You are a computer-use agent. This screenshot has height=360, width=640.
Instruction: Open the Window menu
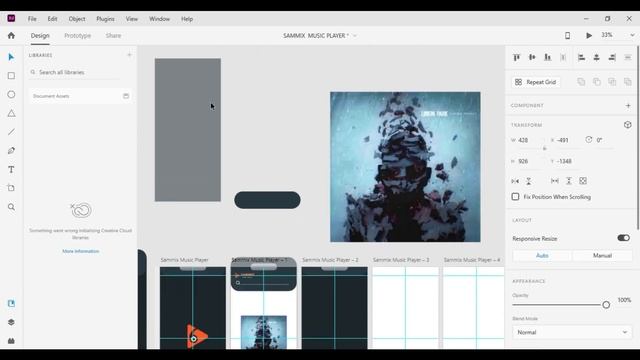point(159,19)
